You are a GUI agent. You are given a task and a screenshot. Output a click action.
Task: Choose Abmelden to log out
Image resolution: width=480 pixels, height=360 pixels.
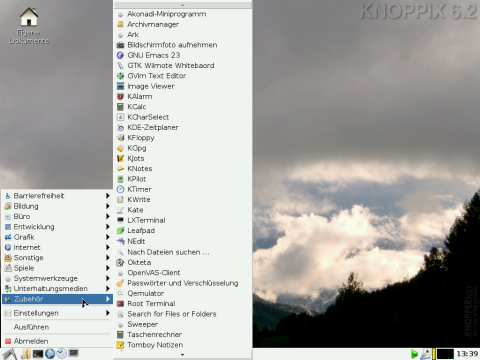(x=57, y=341)
